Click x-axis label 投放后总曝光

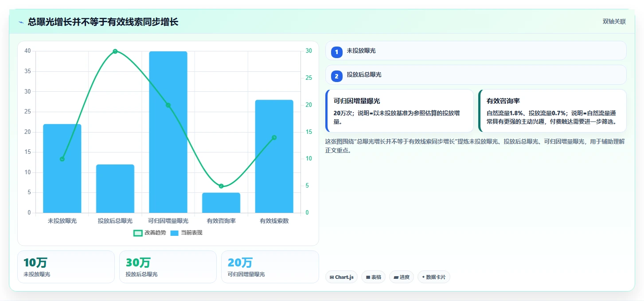[115, 221]
